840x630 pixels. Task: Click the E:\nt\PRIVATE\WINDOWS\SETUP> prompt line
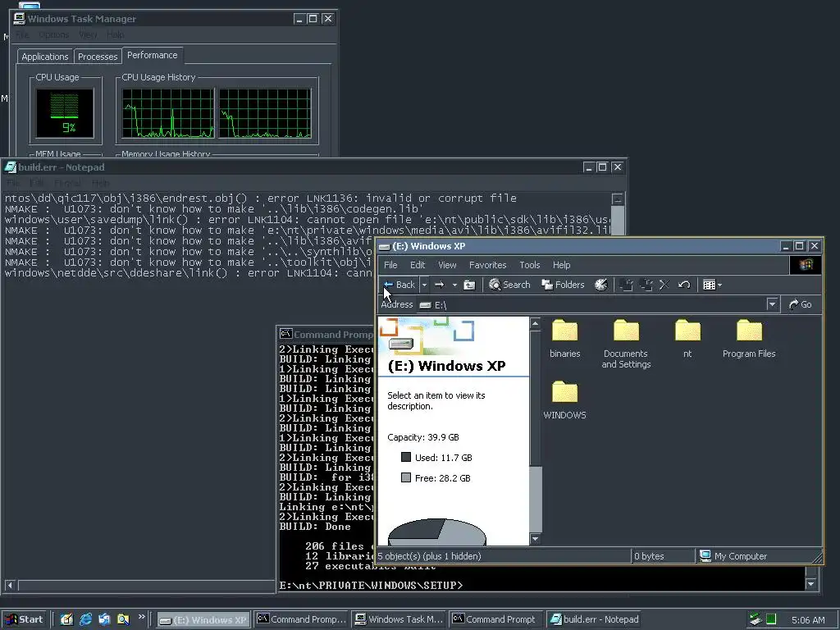coord(371,586)
